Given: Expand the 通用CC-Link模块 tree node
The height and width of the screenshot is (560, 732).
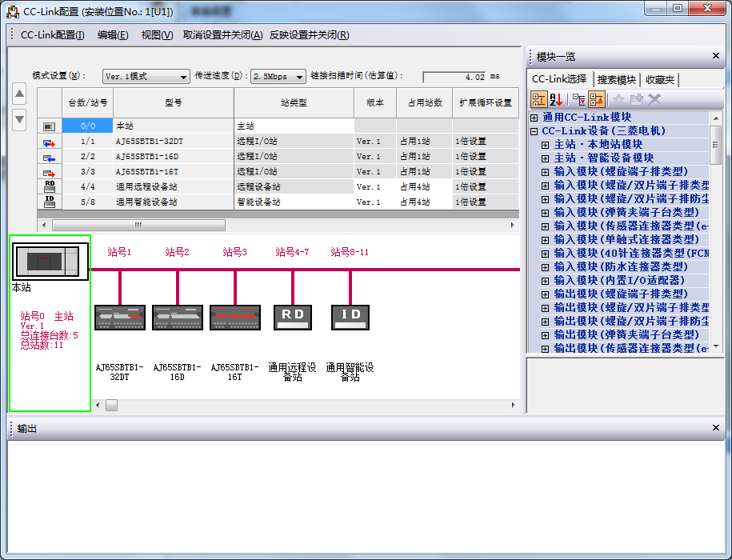Looking at the screenshot, I should tap(534, 118).
